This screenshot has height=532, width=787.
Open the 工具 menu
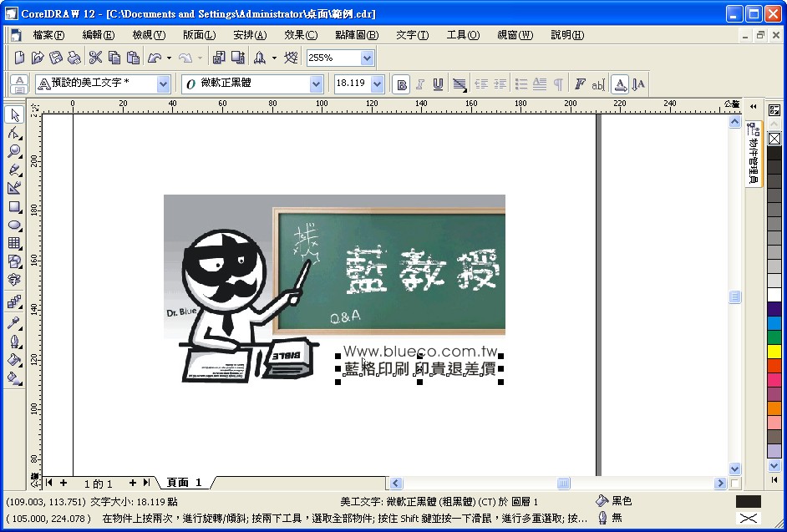pos(463,35)
